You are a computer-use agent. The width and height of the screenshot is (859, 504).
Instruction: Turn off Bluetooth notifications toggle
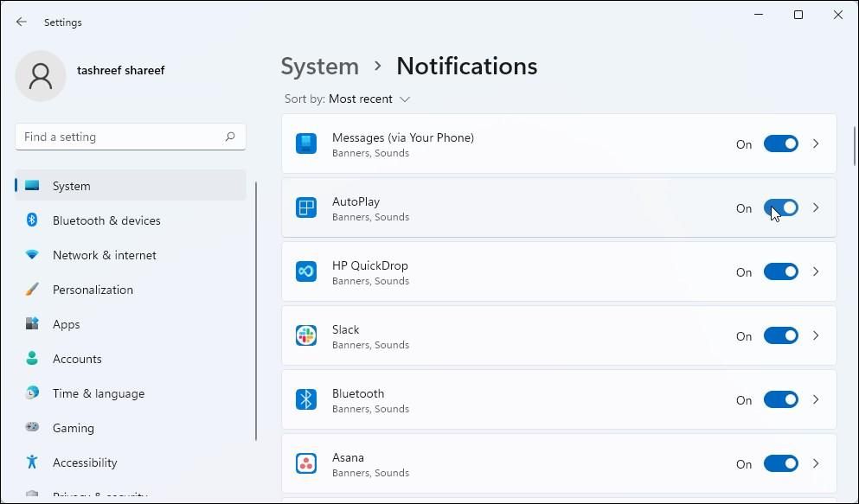(x=781, y=399)
